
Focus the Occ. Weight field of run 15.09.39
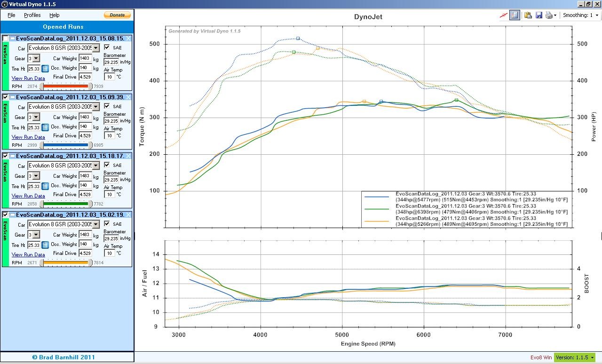(x=85, y=127)
